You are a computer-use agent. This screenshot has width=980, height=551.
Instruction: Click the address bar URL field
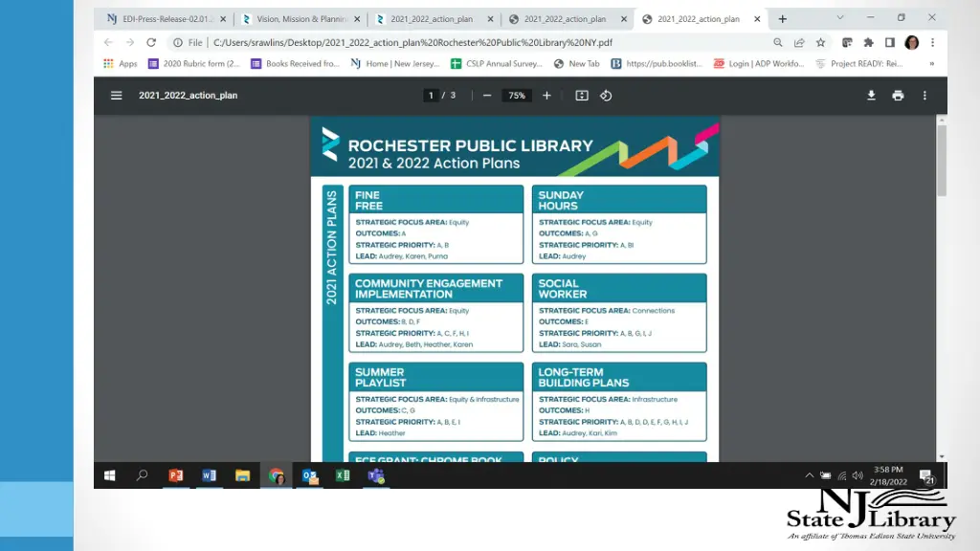click(x=412, y=42)
